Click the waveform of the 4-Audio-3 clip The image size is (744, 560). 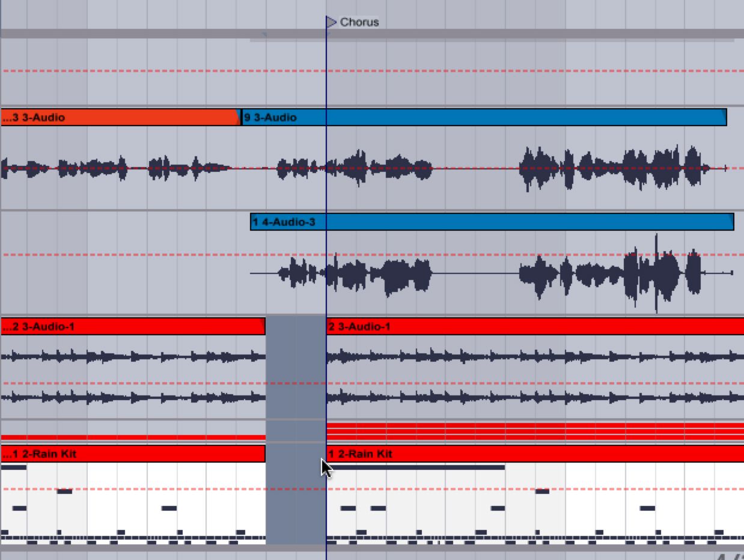coord(492,273)
